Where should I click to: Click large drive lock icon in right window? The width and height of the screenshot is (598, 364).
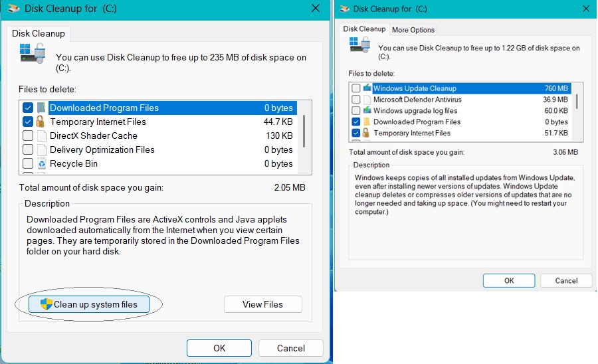[x=359, y=45]
